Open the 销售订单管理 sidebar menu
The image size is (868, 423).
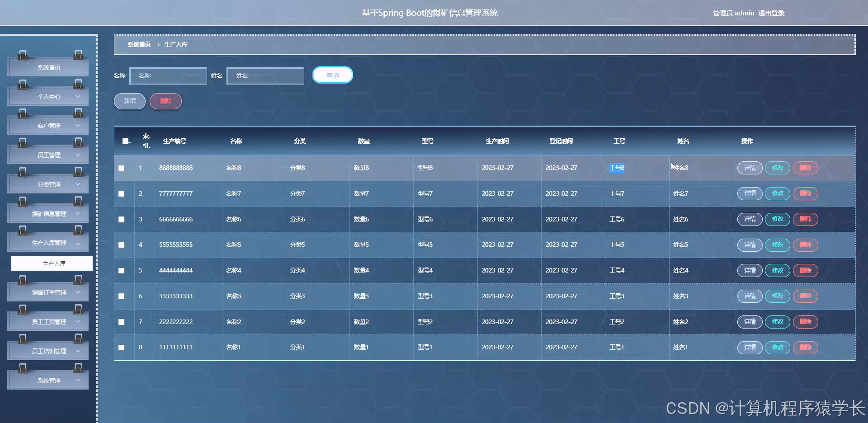[48, 292]
